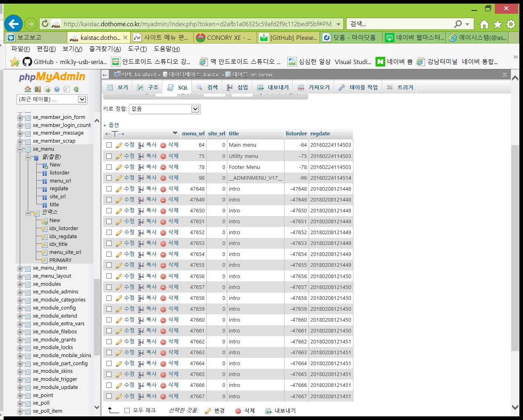Image resolution: width=523 pixels, height=420 pixels.
Task: Click the descending sort arrow in table header
Action: pos(174,133)
